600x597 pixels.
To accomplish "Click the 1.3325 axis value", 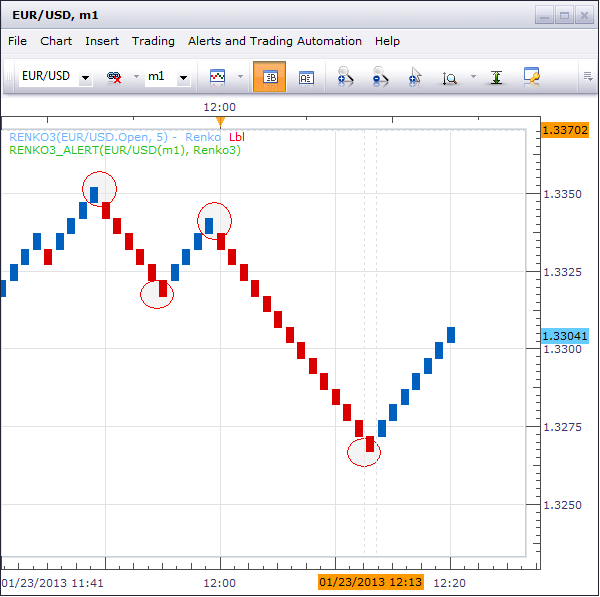I will (562, 272).
